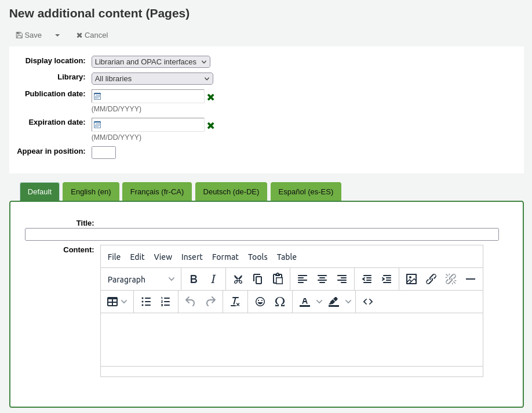Click inside the content editing area
532x413 pixels.
(x=291, y=340)
